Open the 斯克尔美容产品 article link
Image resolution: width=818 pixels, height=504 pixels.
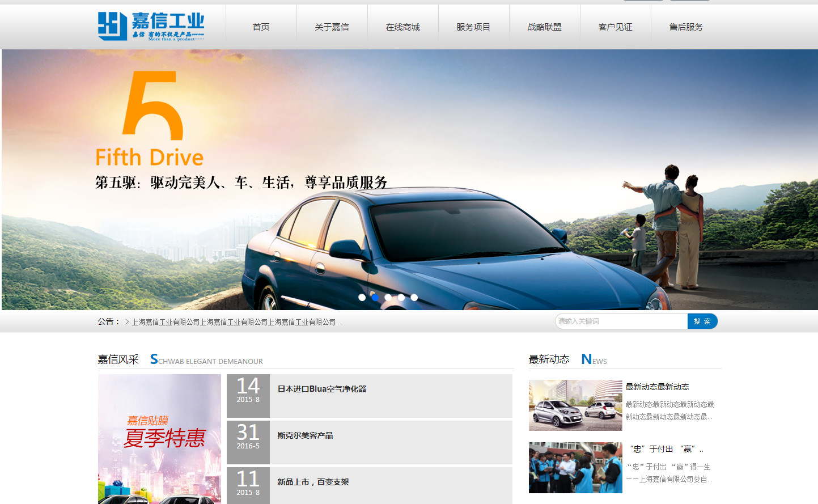pos(305,435)
